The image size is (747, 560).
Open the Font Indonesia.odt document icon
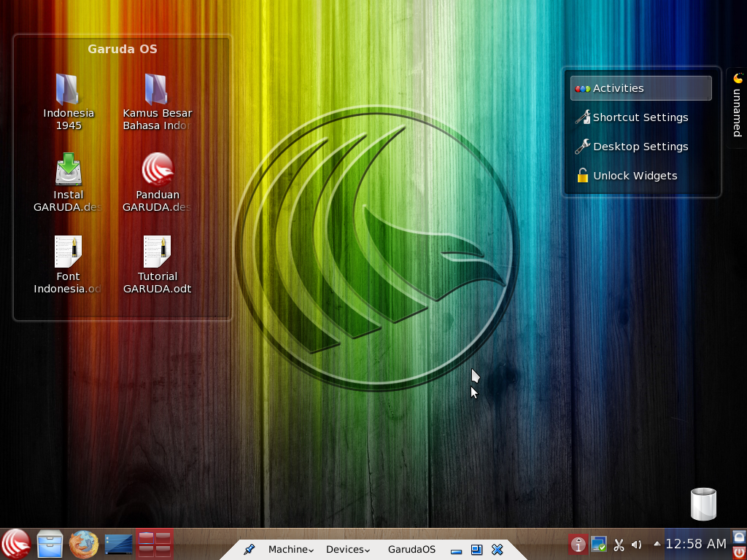pos(68,251)
